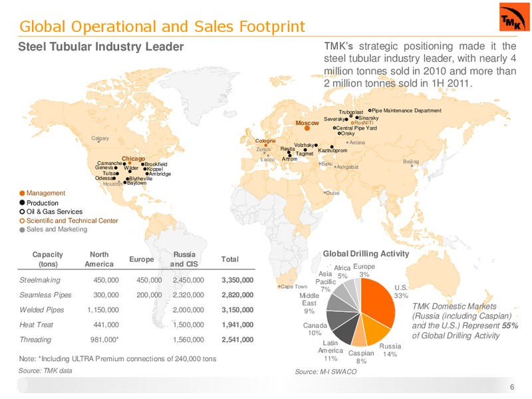
Task: Click the '1,150,000' Welded Pipes North America cell
Action: click(x=103, y=310)
